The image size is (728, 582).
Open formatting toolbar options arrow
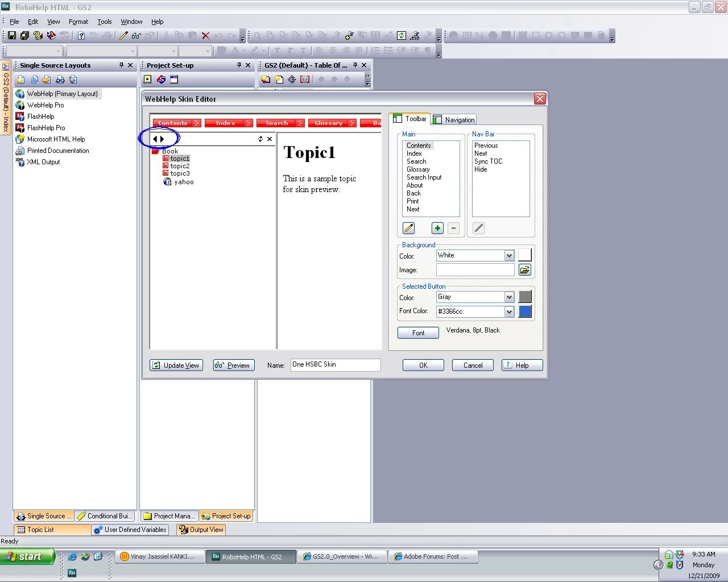point(439,52)
